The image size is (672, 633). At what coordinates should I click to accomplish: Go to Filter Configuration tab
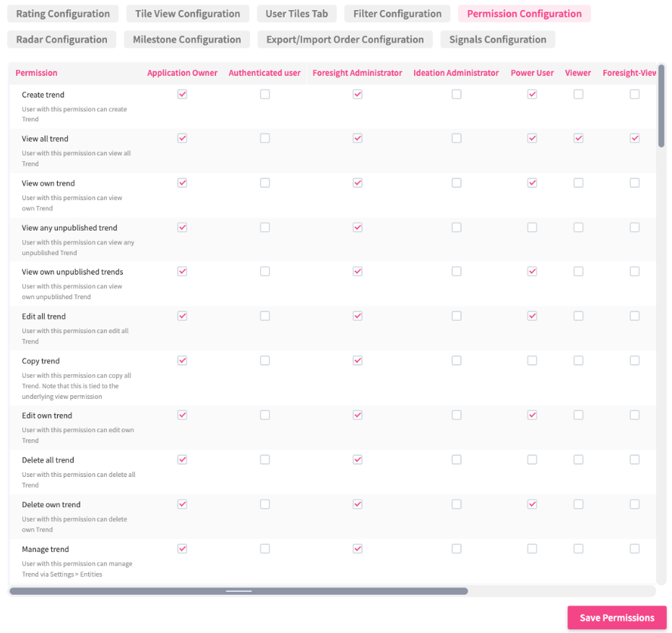[x=397, y=14]
